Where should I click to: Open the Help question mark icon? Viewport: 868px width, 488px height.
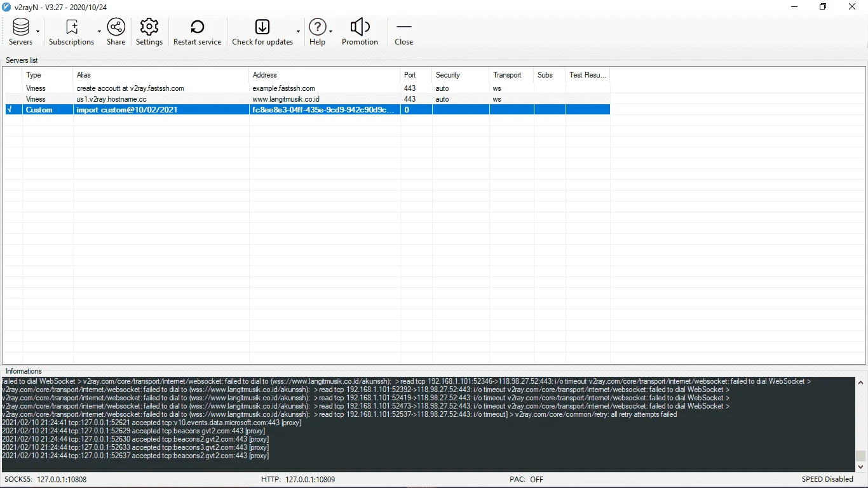317,27
